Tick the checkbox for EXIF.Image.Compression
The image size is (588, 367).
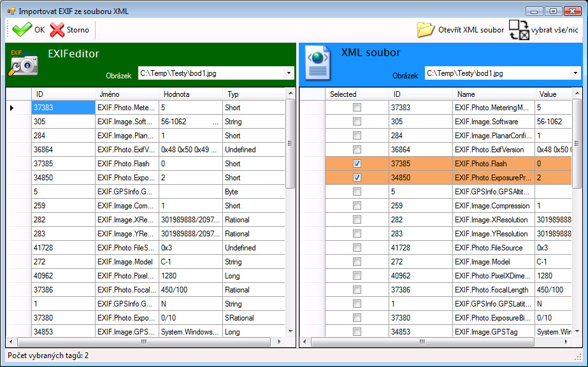coord(357,205)
